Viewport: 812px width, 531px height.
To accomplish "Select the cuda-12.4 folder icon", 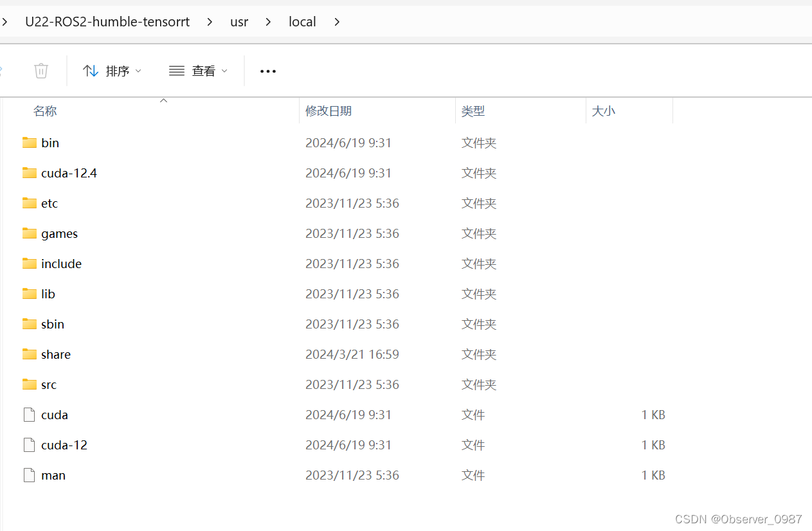I will point(30,173).
